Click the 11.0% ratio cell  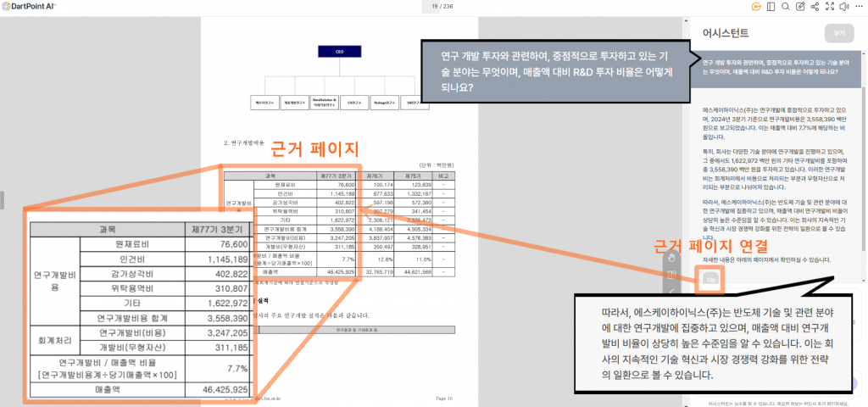(424, 259)
